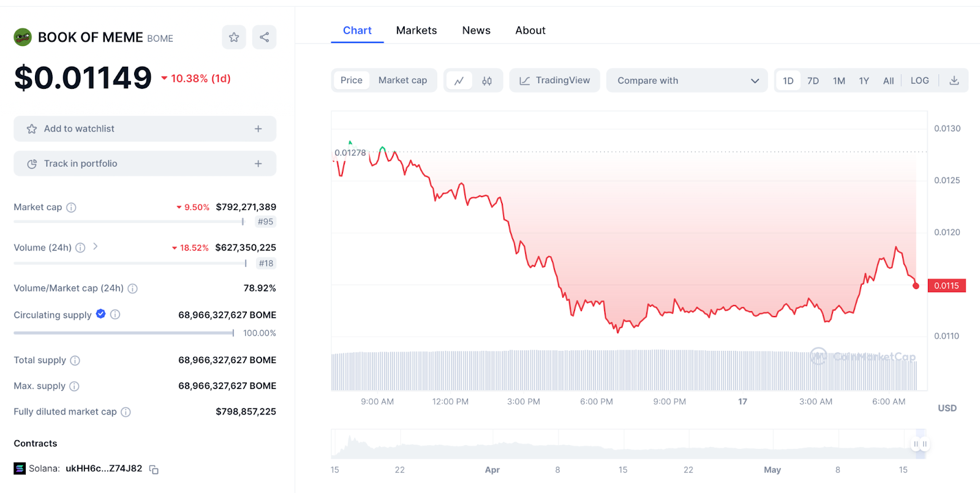Click the USD currency label under the chart
This screenshot has width=980, height=493.
(x=947, y=408)
